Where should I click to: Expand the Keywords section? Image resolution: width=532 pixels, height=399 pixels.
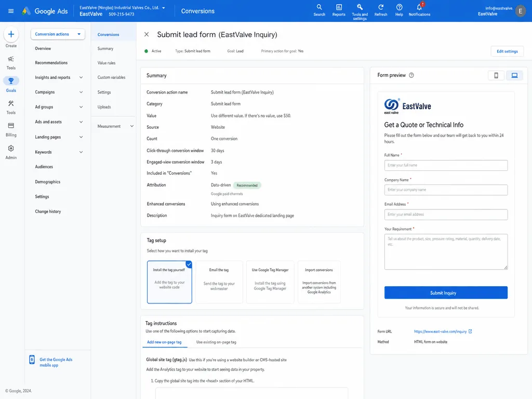click(81, 152)
